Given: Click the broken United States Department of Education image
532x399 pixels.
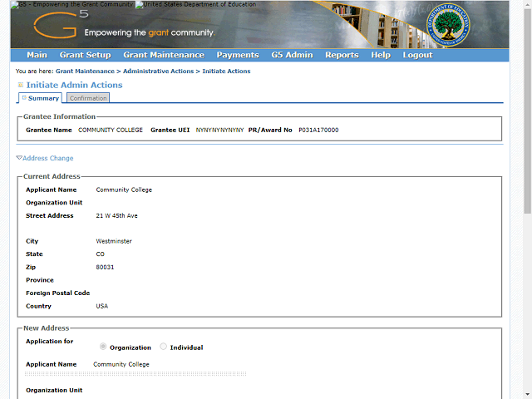Looking at the screenshot, I should tap(139, 4).
